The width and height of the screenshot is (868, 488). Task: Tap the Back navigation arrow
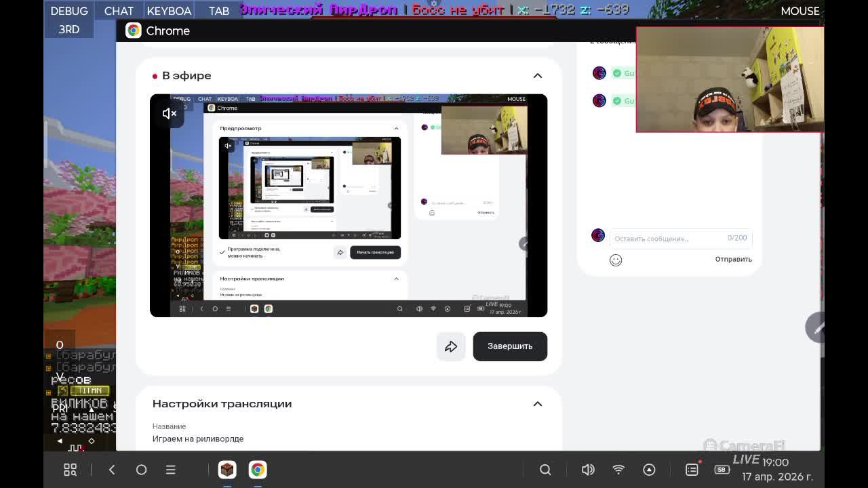point(112,470)
